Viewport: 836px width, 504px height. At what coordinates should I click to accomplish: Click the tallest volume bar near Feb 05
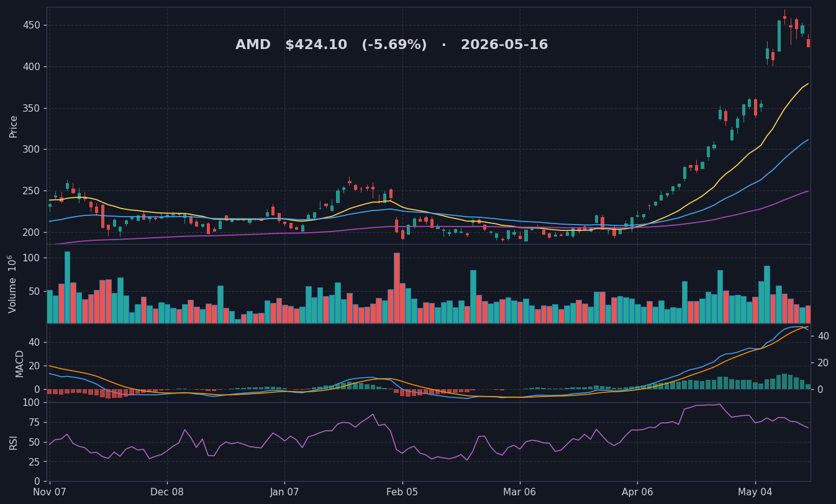pos(397,288)
